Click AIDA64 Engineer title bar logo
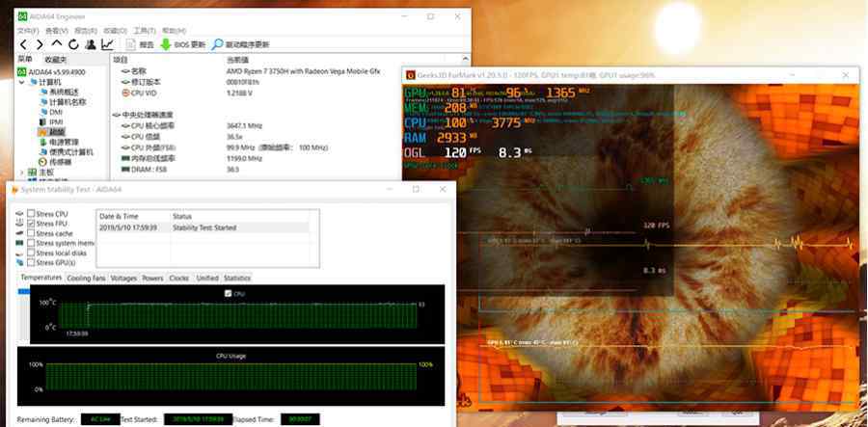This screenshot has height=427, width=868. 23,16
